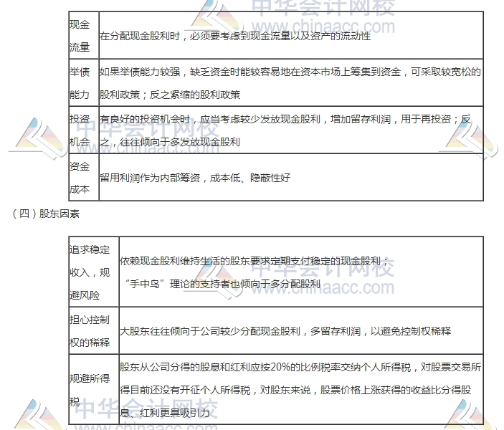Click the line starting 得目前还没有开征个人所得税

click(x=295, y=390)
